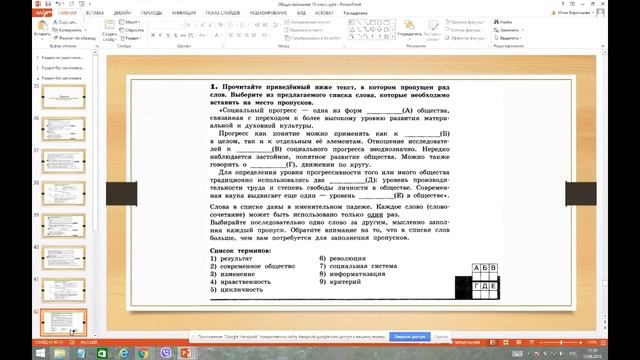Image resolution: width=640 pixels, height=360 pixels.
Task: Open Заменить replace command
Action: click(x=509, y=30)
